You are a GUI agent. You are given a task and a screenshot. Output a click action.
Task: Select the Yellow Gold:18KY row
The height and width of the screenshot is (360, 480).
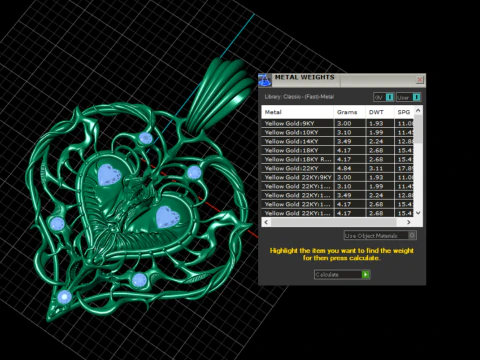pos(337,150)
